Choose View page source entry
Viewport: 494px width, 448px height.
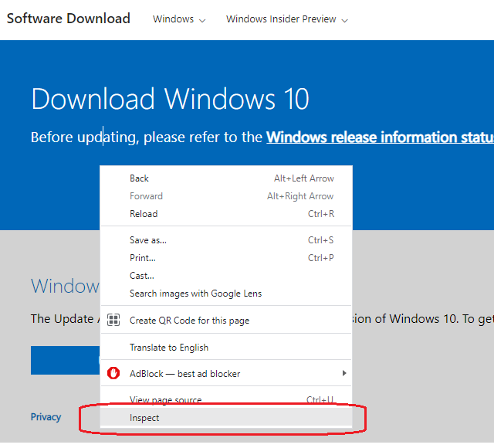pos(226,400)
